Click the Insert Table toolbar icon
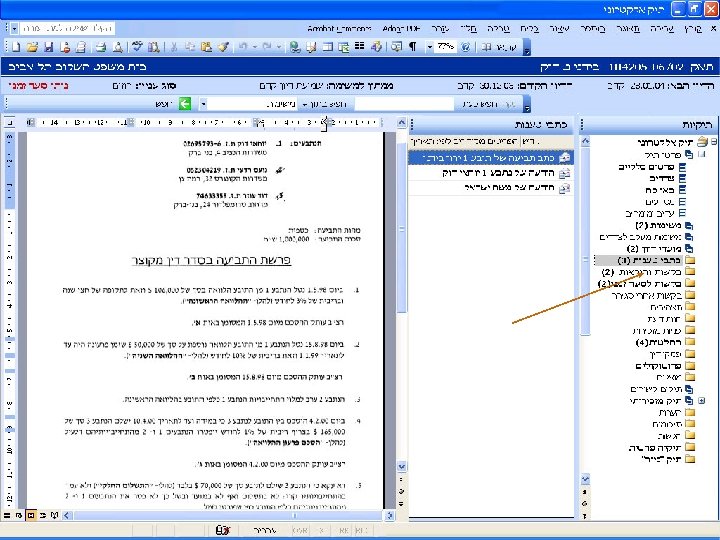720x540 pixels. pyautogui.click(x=327, y=47)
